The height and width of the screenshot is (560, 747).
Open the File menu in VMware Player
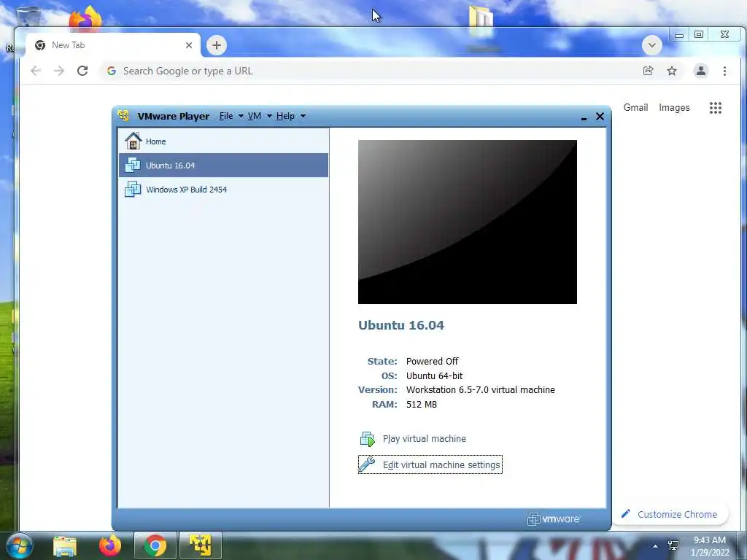coord(226,116)
